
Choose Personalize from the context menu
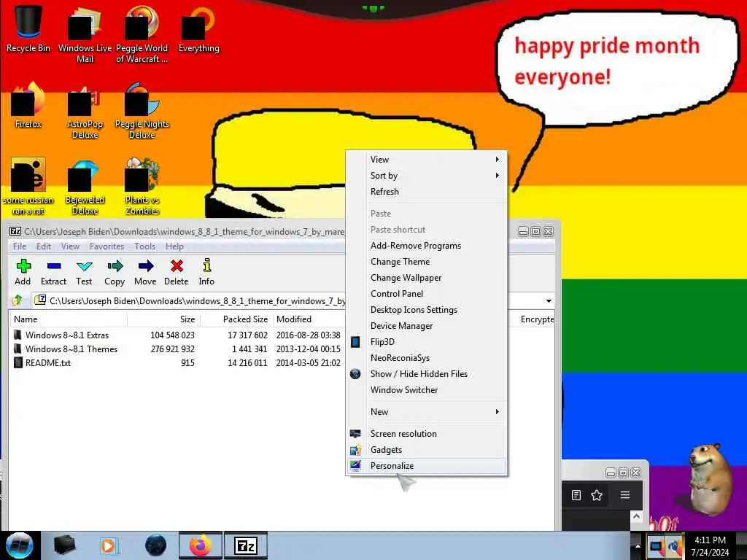(x=426, y=466)
